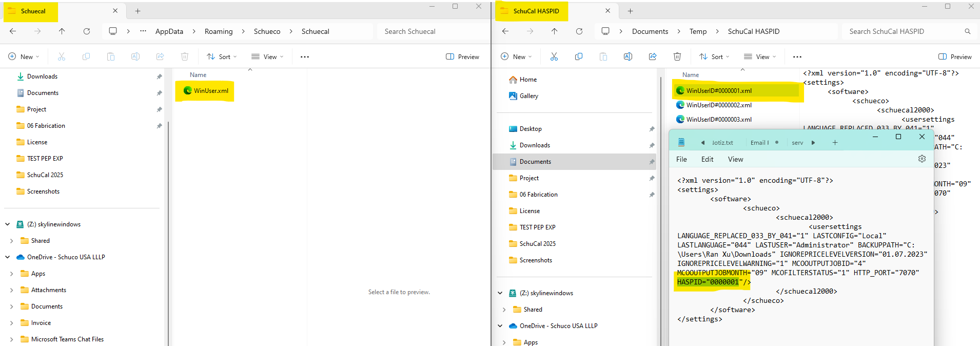This screenshot has height=346, width=980.
Task: Click the Share icon in right Explorer toolbar
Action: click(x=652, y=56)
